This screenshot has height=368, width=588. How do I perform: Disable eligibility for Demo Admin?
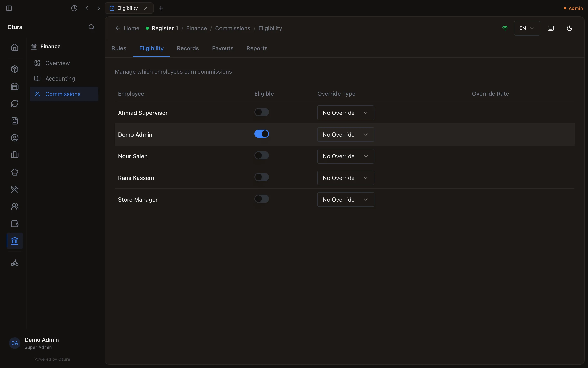[262, 134]
